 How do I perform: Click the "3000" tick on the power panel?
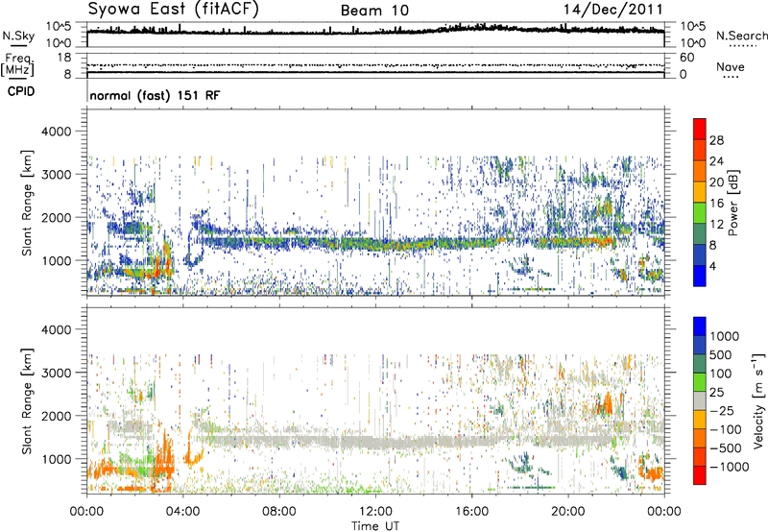coord(56,175)
